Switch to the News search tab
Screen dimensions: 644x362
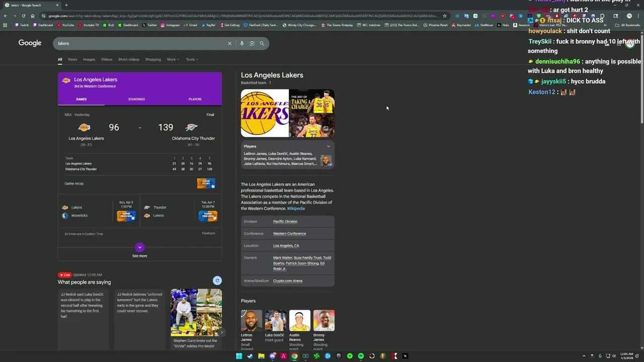72,59
